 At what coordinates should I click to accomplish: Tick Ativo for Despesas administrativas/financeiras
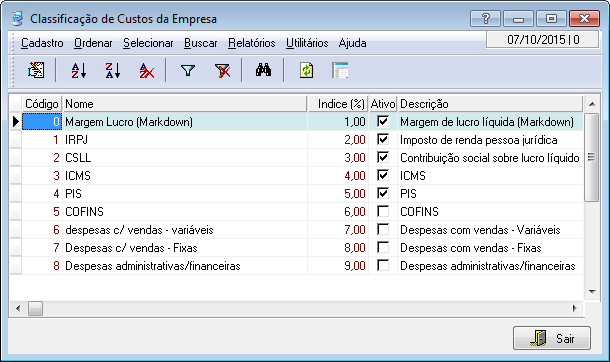coord(383,265)
